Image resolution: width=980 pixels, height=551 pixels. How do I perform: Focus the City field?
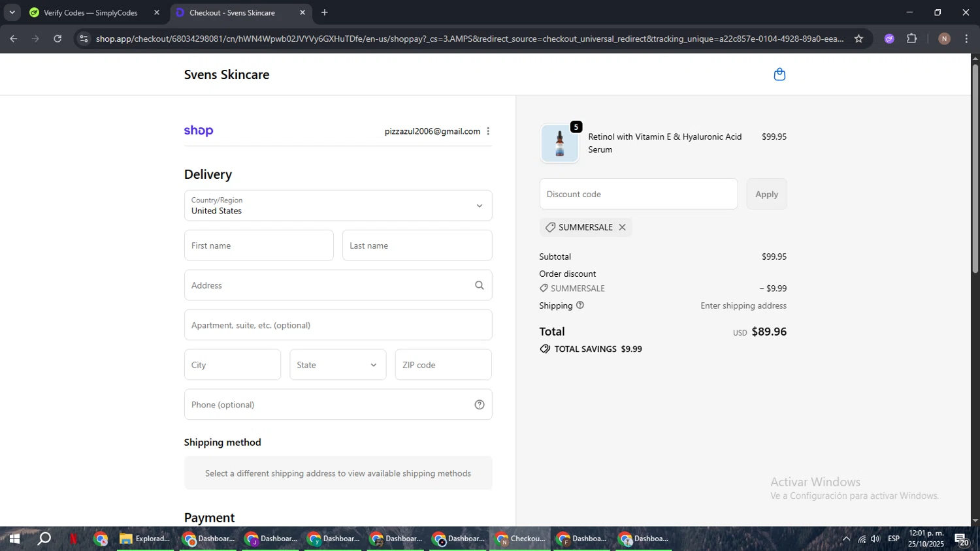point(233,365)
